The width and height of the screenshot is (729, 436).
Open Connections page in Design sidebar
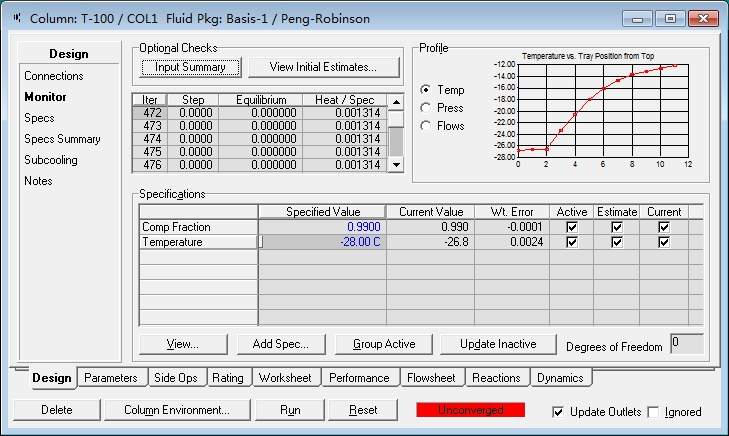pos(54,76)
